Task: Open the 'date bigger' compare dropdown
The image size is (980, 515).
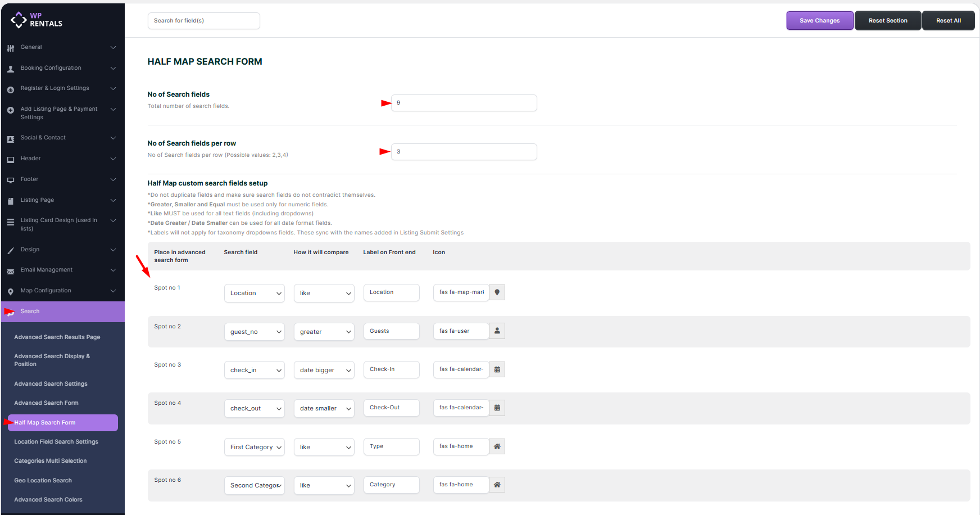Action: [324, 370]
